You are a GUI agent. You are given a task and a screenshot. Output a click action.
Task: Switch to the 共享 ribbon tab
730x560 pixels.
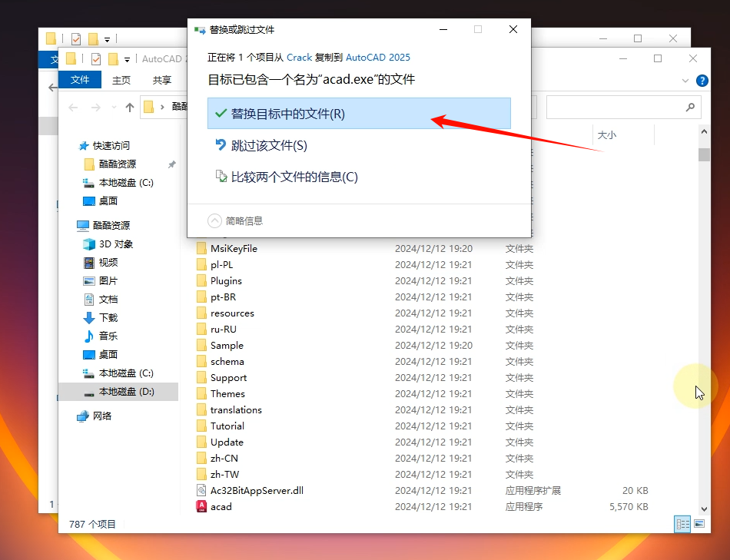[162, 80]
